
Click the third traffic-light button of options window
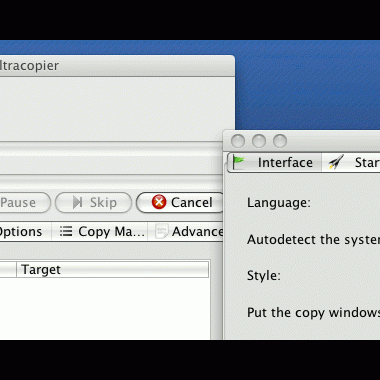(x=280, y=141)
